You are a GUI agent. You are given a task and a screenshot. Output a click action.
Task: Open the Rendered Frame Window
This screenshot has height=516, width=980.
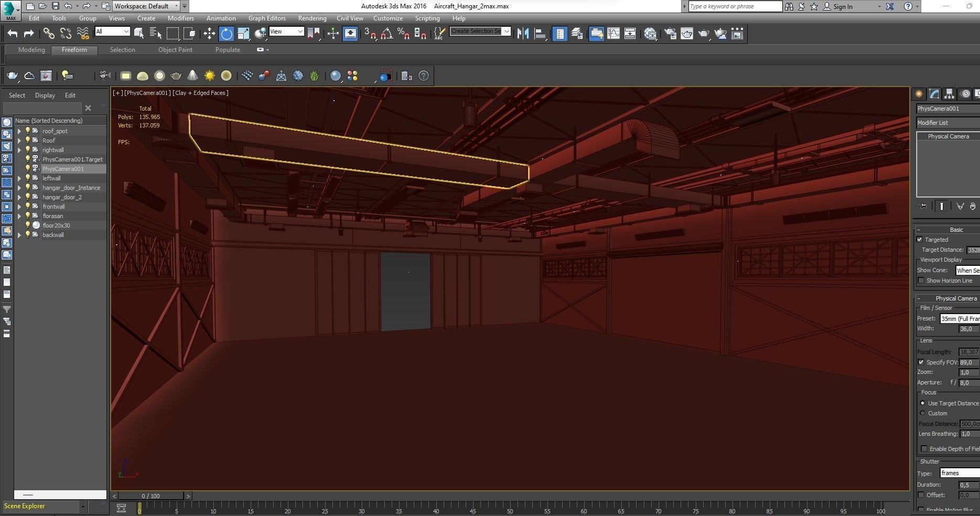tap(687, 34)
